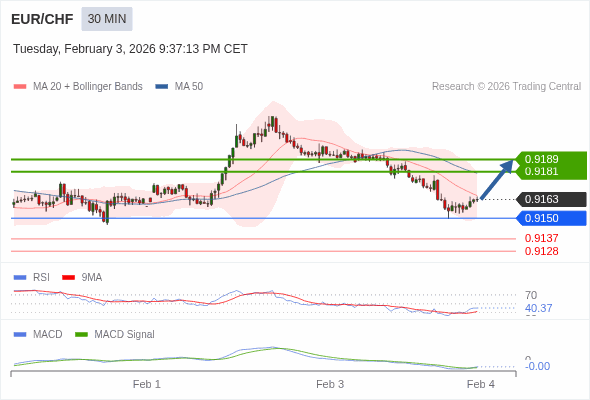The height and width of the screenshot is (400, 590).
Task: Click the 0.9181 resistance price tag
Action: point(551,172)
